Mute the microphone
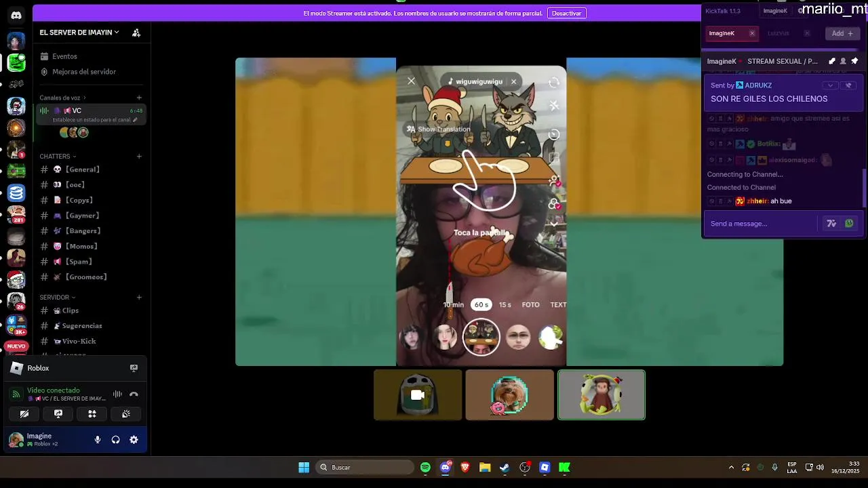868x488 pixels. tap(98, 440)
